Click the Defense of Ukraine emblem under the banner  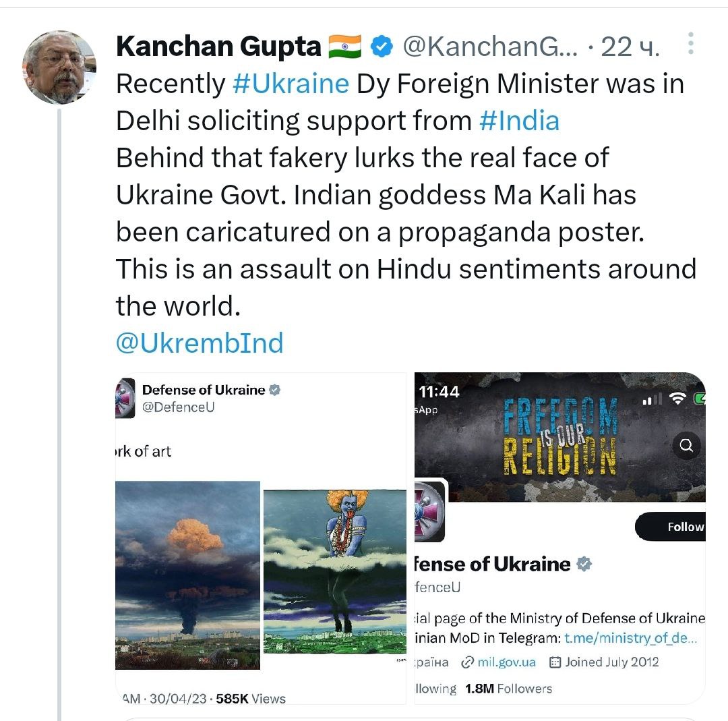[429, 511]
